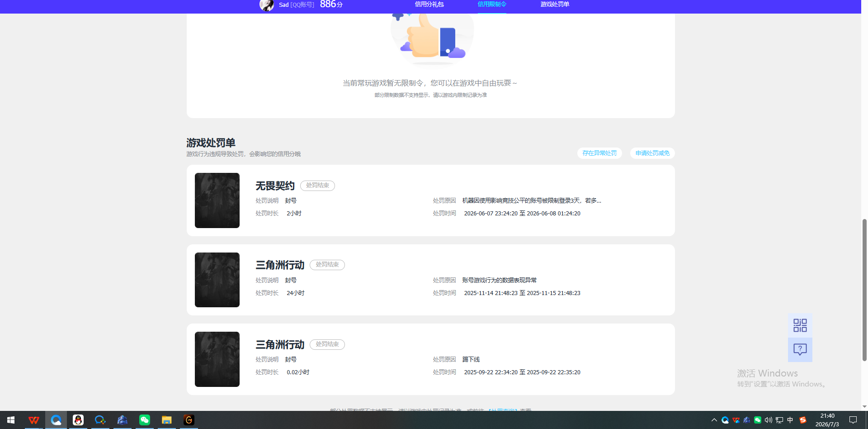Open the 信用分礼包 tab
This screenshot has height=429, width=868.
pos(429,5)
